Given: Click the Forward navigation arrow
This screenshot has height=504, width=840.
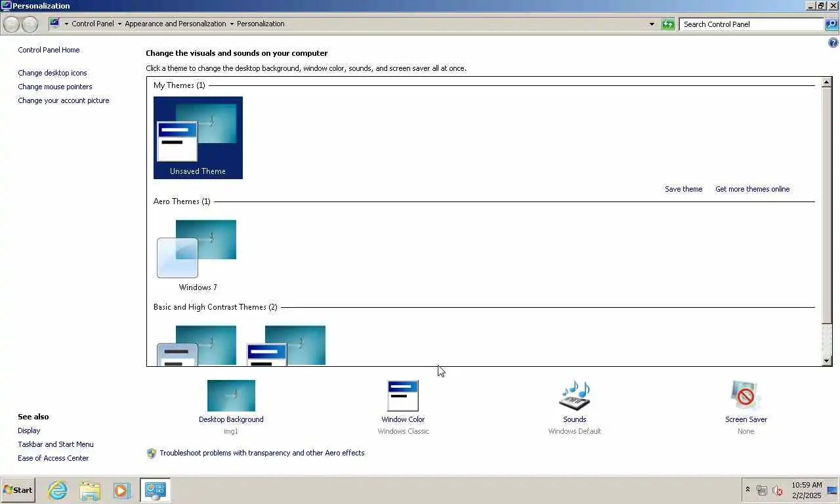Looking at the screenshot, I should (30, 24).
